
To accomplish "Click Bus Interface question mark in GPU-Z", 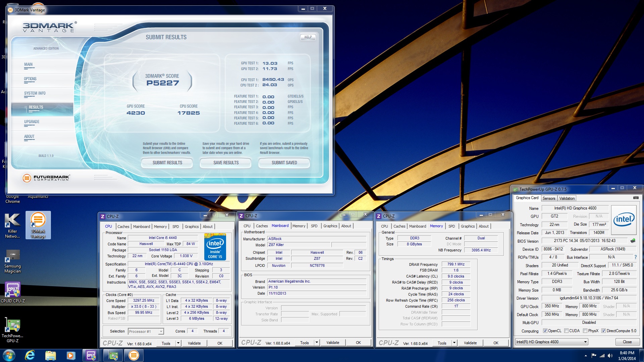I will [x=635, y=257].
